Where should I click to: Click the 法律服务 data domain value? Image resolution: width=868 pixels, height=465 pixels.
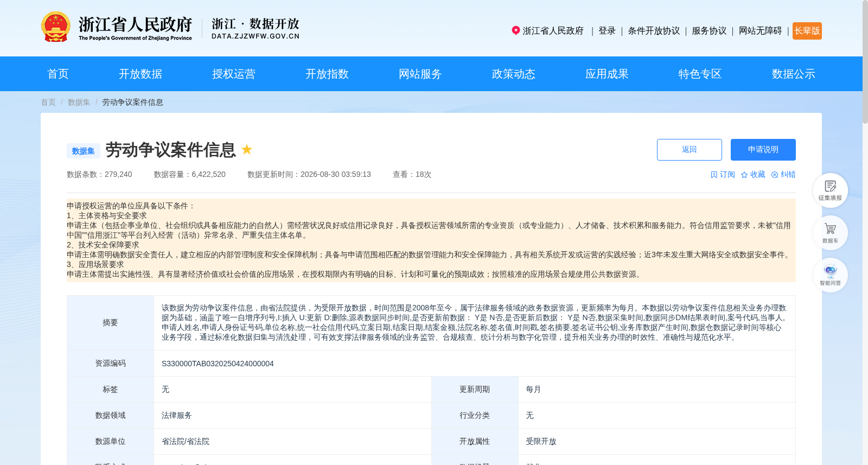[x=177, y=416]
